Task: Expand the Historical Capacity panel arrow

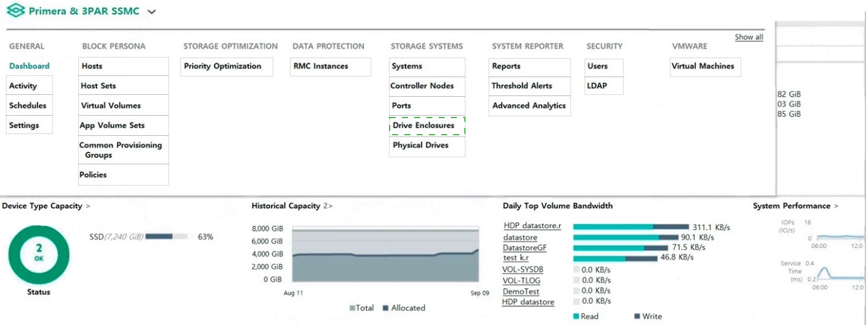Action: (330, 206)
